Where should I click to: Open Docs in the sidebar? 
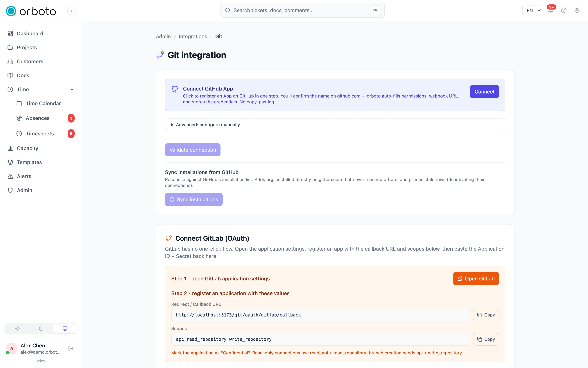[x=41, y=75]
